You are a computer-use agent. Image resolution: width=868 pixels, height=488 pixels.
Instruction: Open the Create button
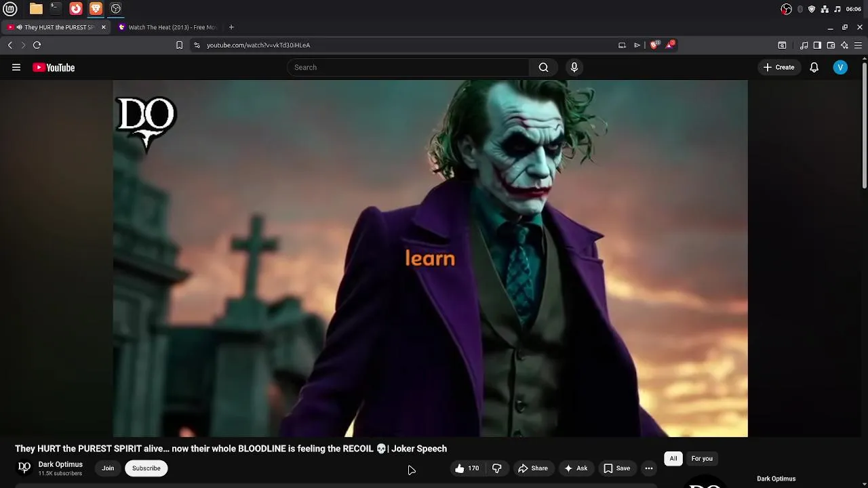(x=778, y=67)
